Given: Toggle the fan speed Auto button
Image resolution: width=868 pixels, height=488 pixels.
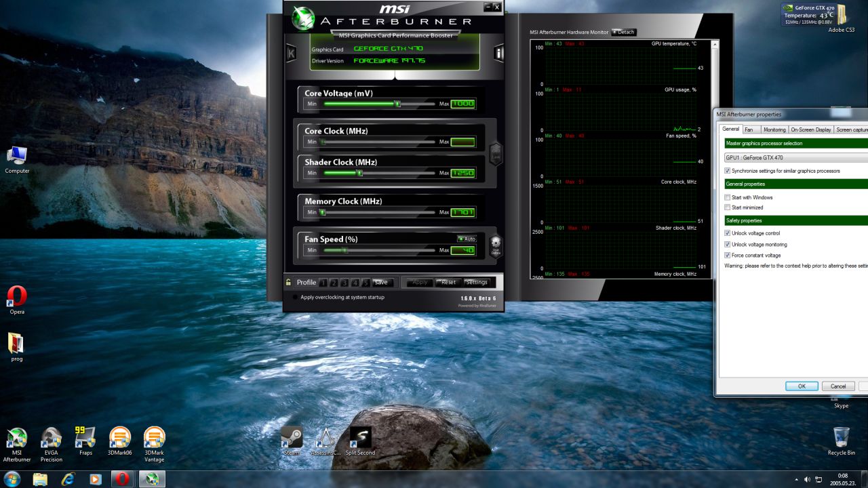Looking at the screenshot, I should click(x=467, y=239).
